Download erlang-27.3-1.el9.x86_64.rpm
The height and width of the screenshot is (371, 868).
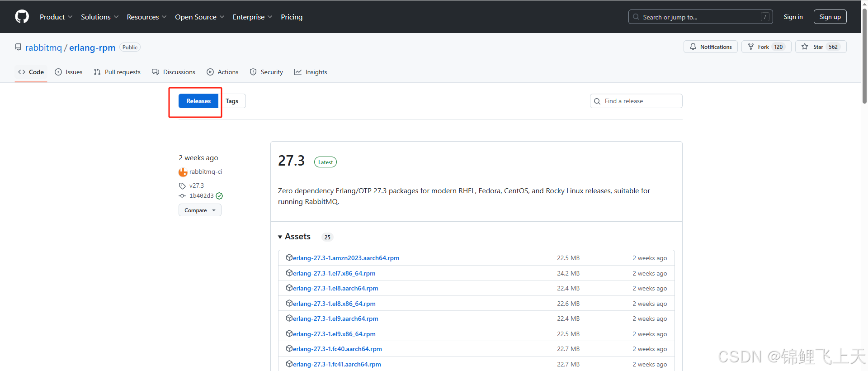[334, 334]
